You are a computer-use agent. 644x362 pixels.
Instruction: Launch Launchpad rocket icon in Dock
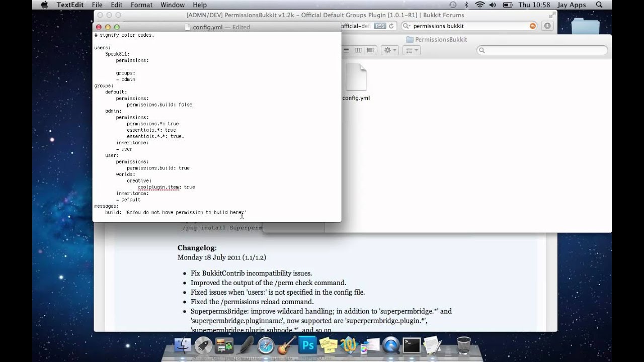click(203, 345)
